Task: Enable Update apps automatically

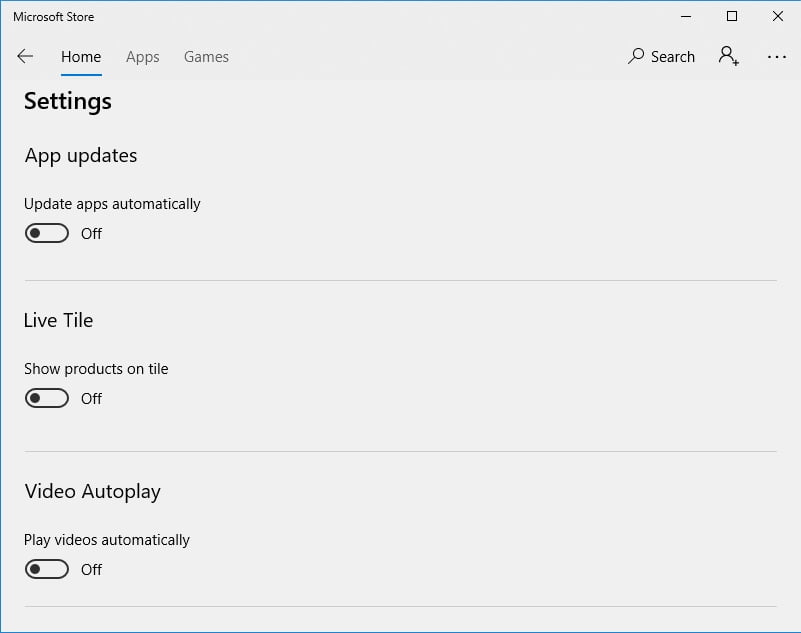Action: [46, 232]
